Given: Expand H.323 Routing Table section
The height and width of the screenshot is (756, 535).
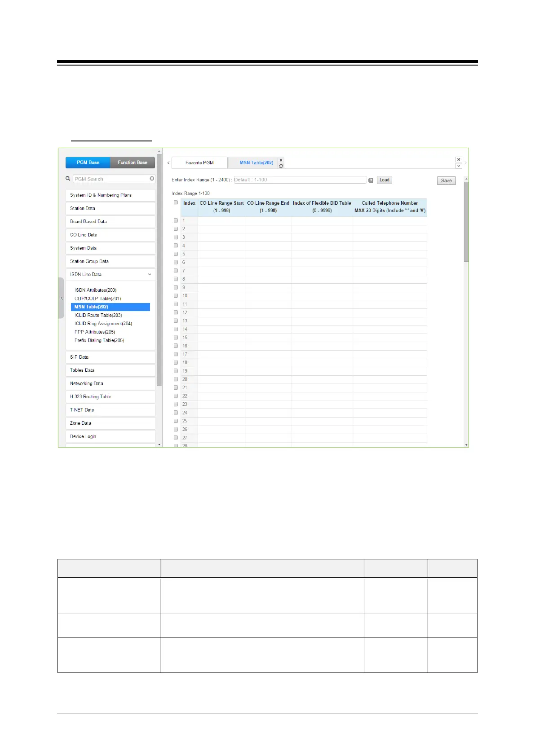Looking at the screenshot, I should [x=111, y=397].
